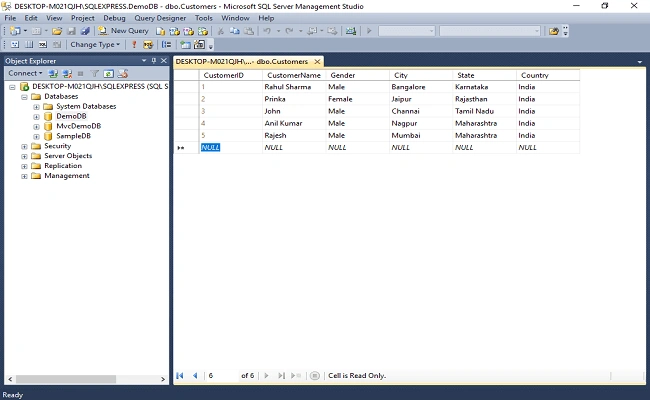650x400 pixels.
Task: Click the Filter funnel icon in Object Explorer
Action: point(95,74)
